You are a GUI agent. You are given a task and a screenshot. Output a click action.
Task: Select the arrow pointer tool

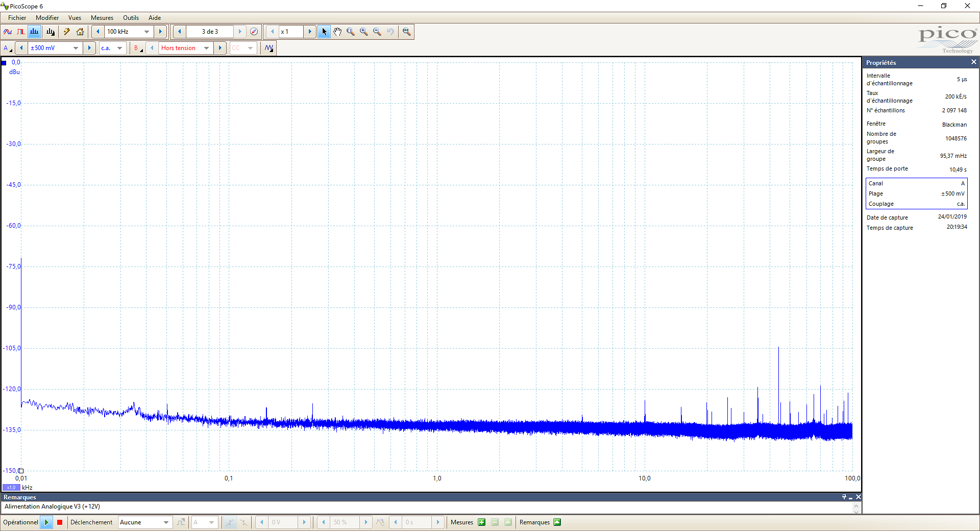pyautogui.click(x=324, y=32)
